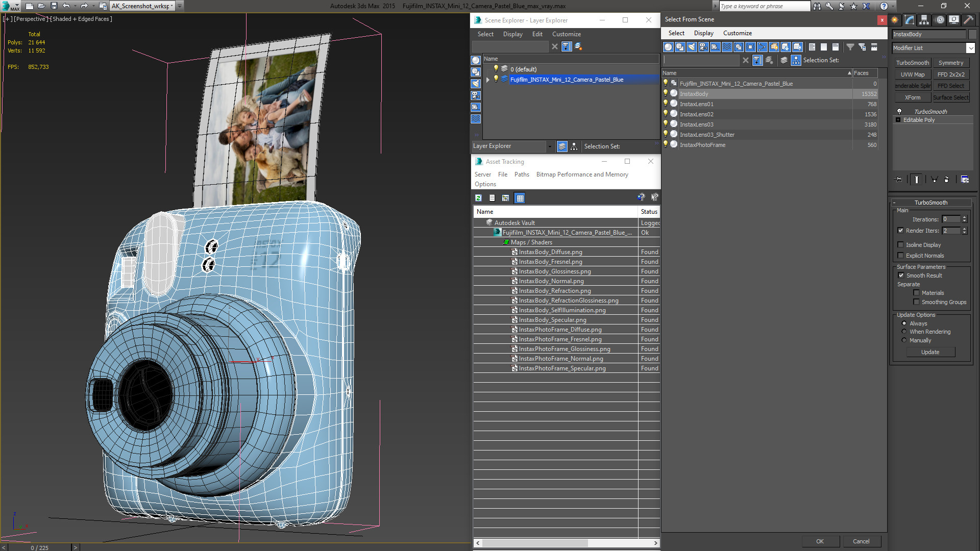Open the Hierarchy command panel tab
The height and width of the screenshot is (551, 980).
click(x=924, y=20)
